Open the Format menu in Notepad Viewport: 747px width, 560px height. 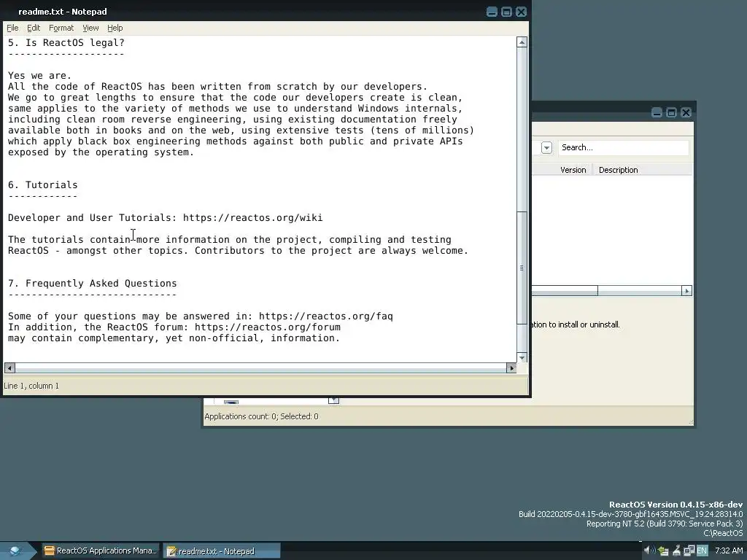click(61, 28)
